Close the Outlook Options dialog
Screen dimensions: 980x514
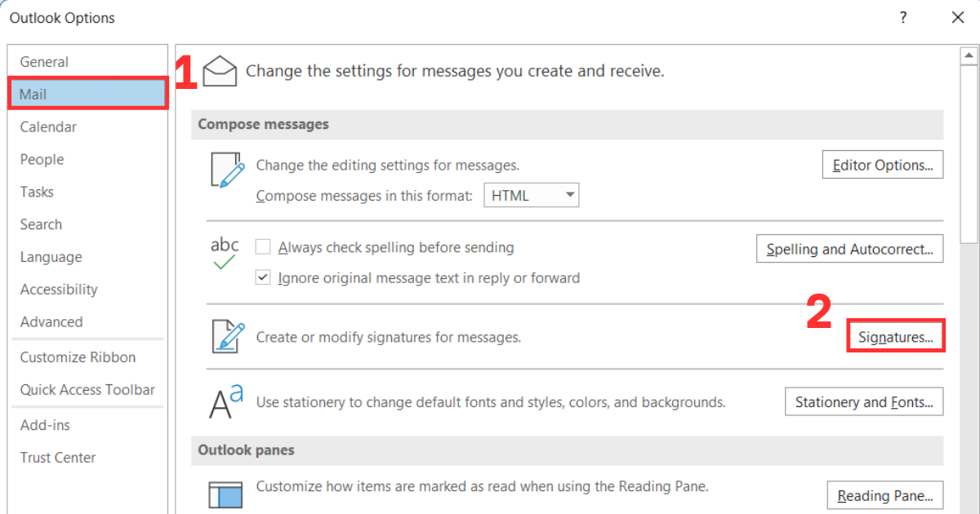click(957, 18)
